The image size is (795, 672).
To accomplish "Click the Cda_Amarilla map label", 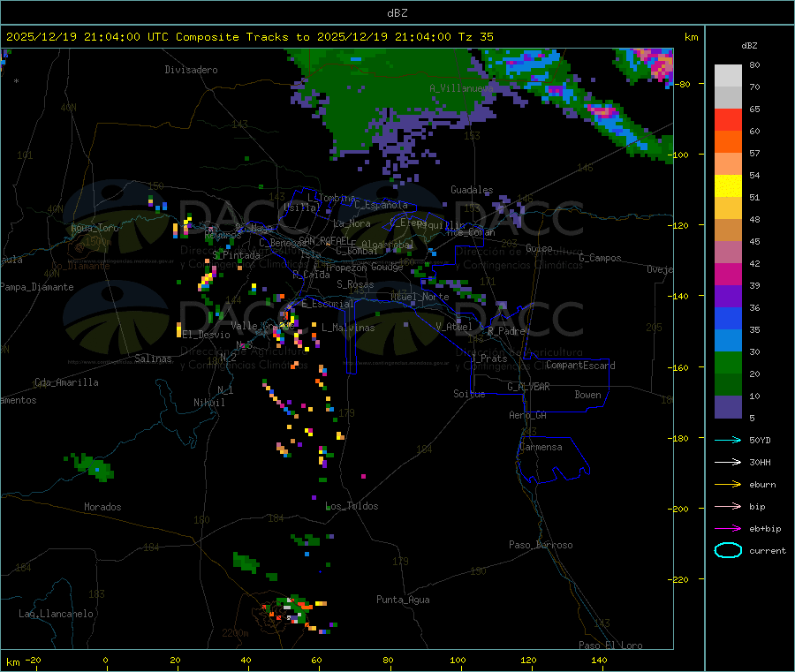I will 66,382.
